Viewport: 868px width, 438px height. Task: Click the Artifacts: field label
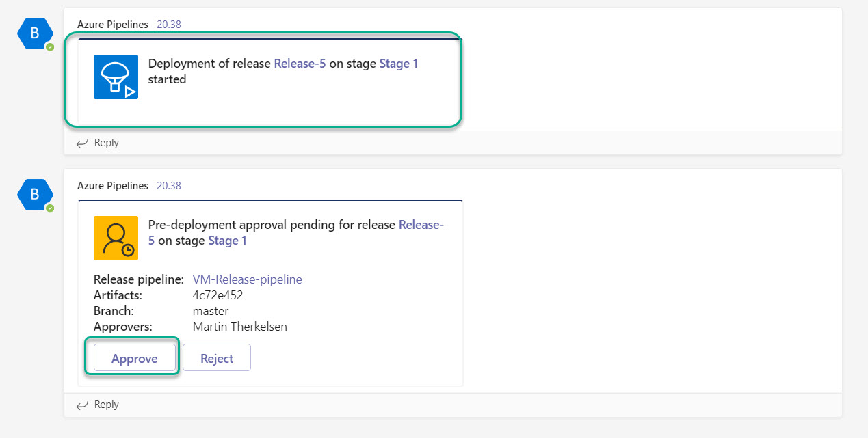click(118, 295)
